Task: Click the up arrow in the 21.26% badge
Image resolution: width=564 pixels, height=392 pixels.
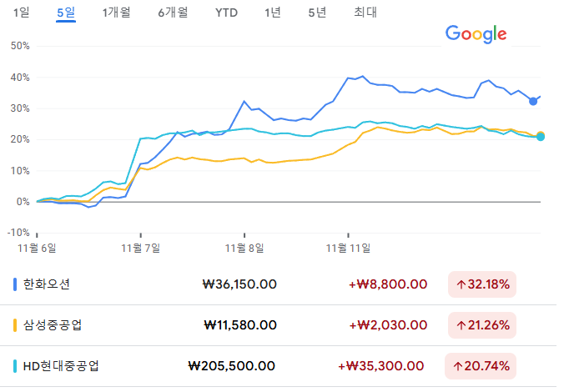Action: [461, 326]
